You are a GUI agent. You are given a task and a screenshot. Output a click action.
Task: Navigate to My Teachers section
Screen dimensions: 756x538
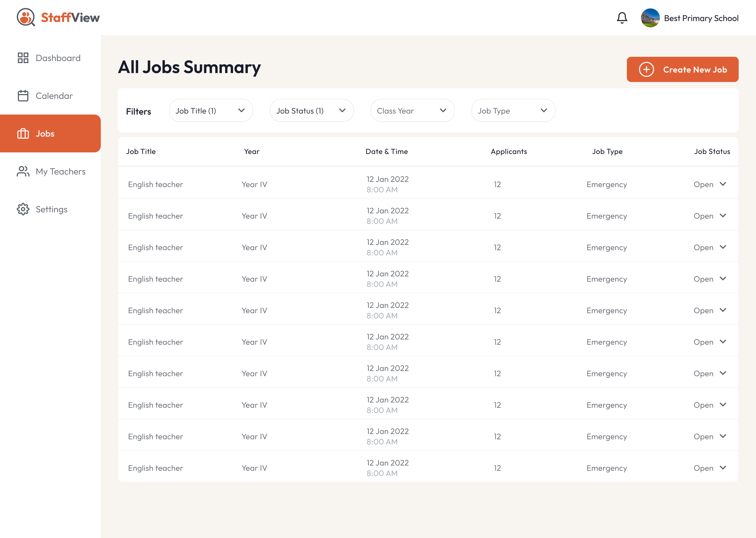(60, 171)
